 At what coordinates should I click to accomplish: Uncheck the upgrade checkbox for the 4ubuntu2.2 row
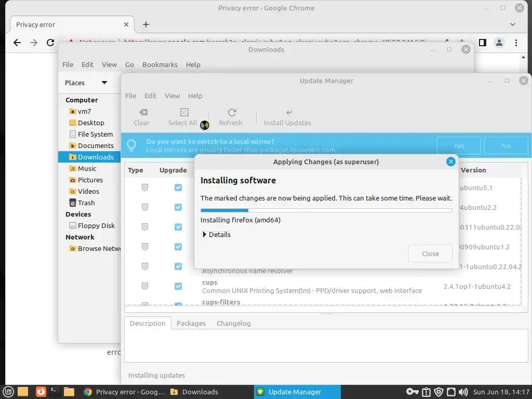click(x=178, y=207)
